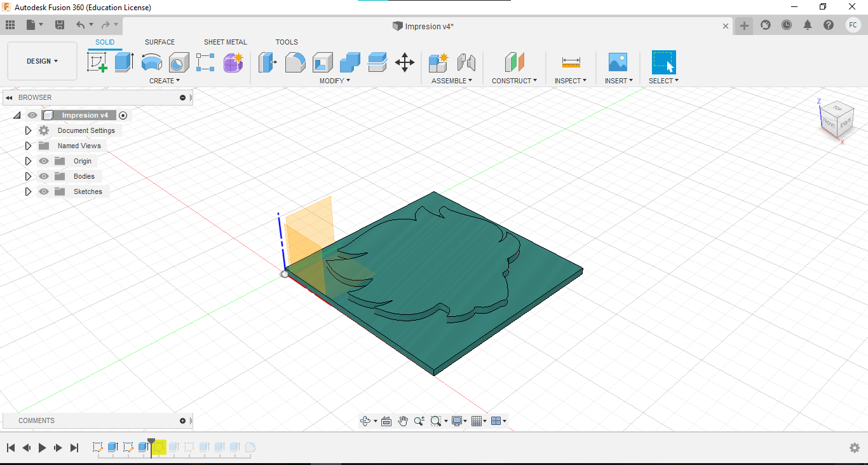Select the Hole tool

click(179, 62)
